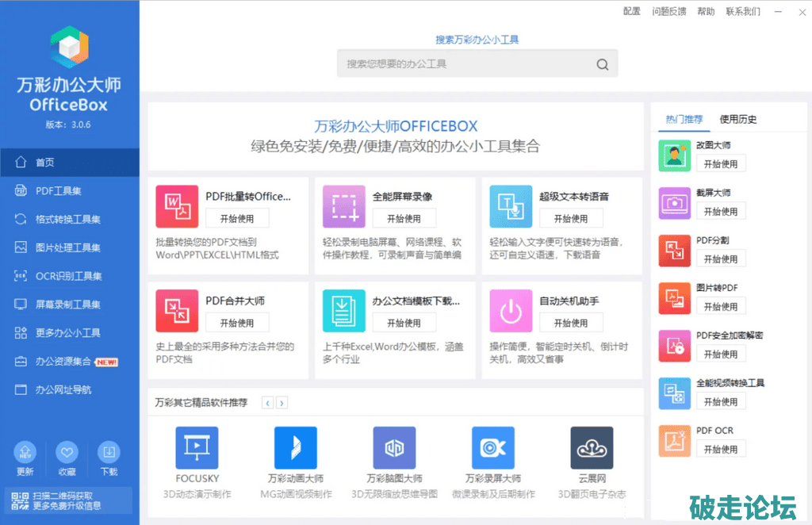Click the 万彩动画大师 icon

click(295, 448)
